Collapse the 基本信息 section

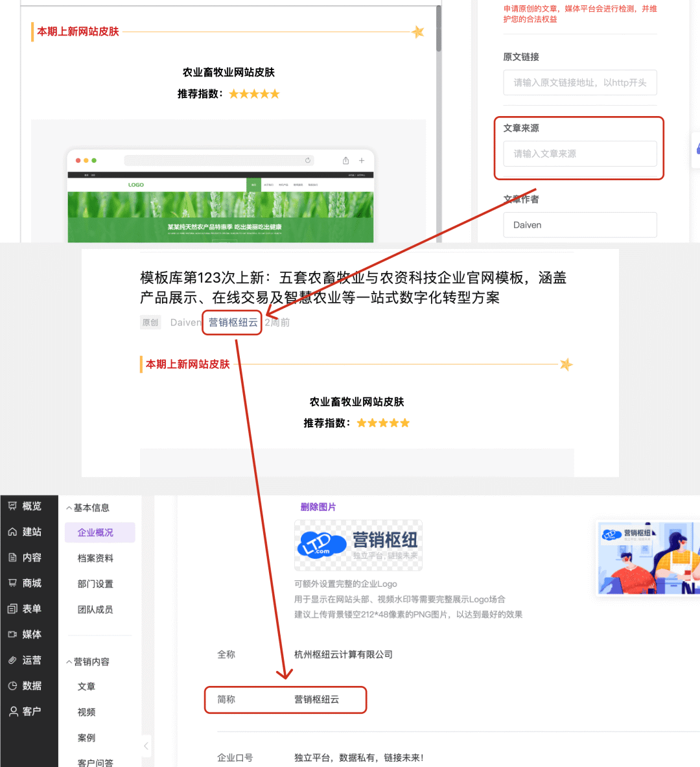pos(69,508)
